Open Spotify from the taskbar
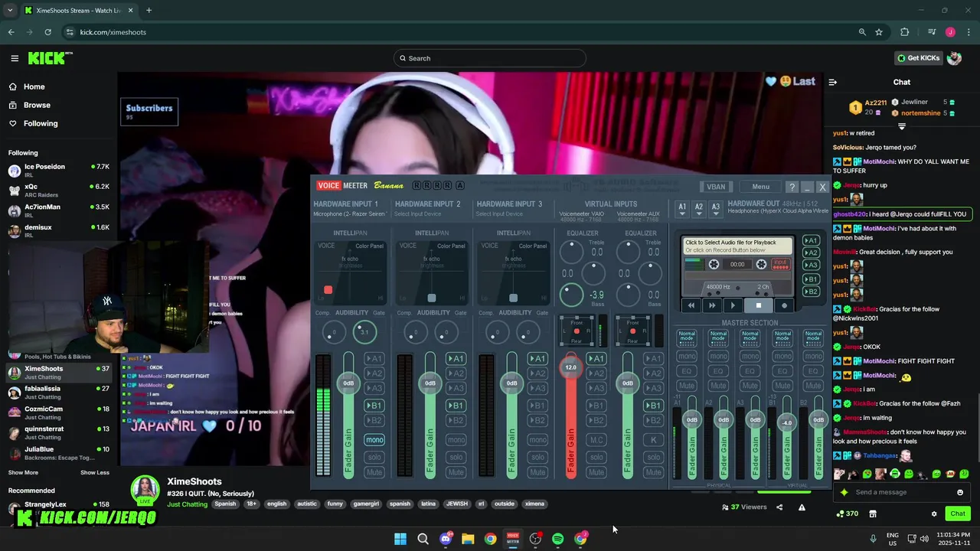This screenshot has width=980, height=551. point(557,539)
